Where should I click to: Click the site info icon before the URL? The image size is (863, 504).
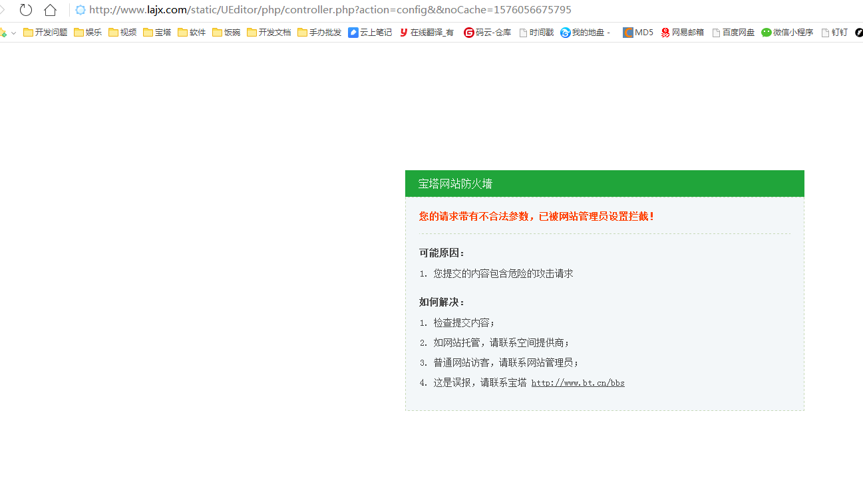click(x=81, y=10)
